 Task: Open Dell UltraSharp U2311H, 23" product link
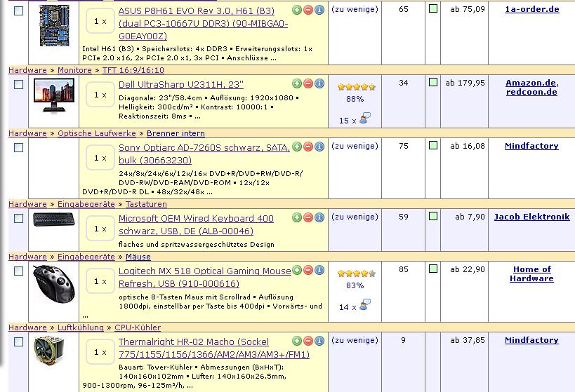click(x=181, y=85)
